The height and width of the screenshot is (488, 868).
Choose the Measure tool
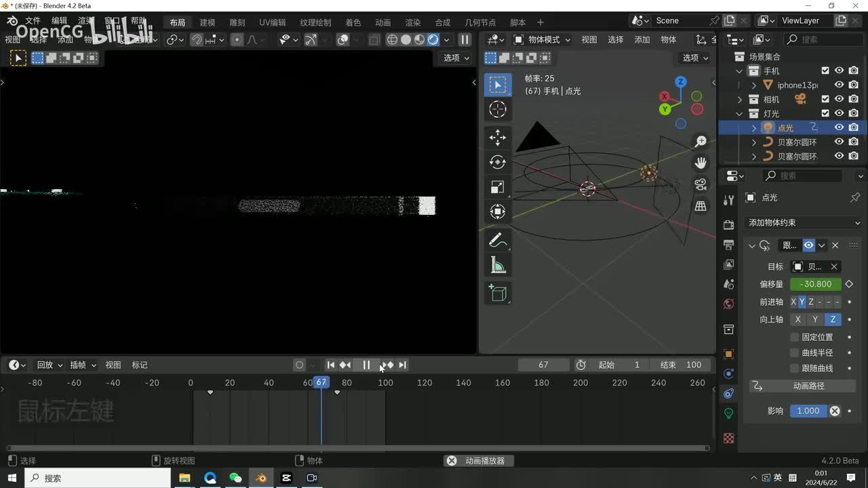click(x=498, y=266)
